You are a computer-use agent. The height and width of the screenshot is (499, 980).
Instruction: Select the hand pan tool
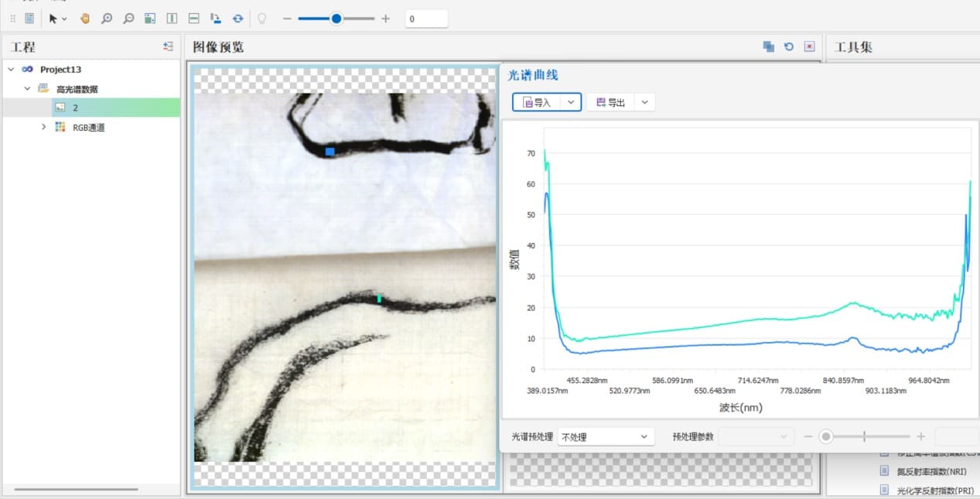[85, 19]
